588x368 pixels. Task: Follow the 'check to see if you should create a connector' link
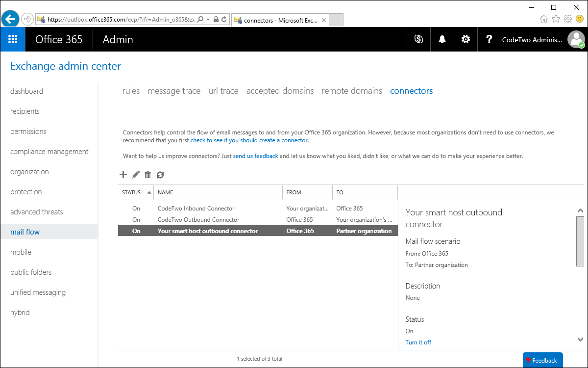click(x=249, y=140)
